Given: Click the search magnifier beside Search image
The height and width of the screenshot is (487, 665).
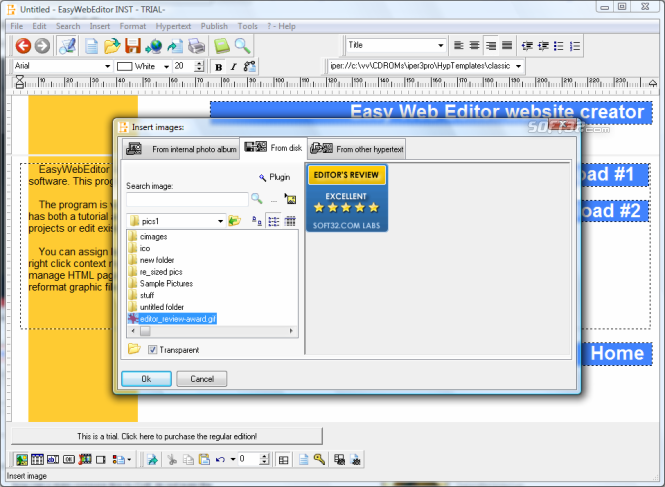Looking at the screenshot, I should (x=257, y=199).
